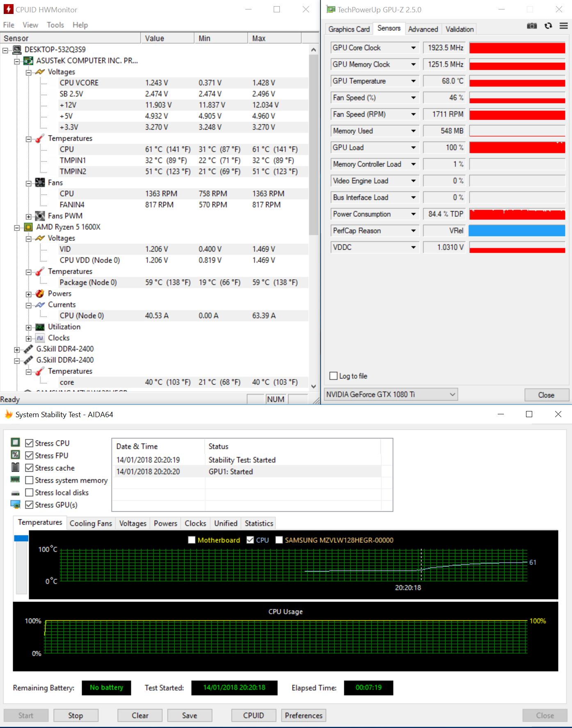Click the PerfCap Reason blue graph bar
The width and height of the screenshot is (572, 728).
(x=517, y=231)
